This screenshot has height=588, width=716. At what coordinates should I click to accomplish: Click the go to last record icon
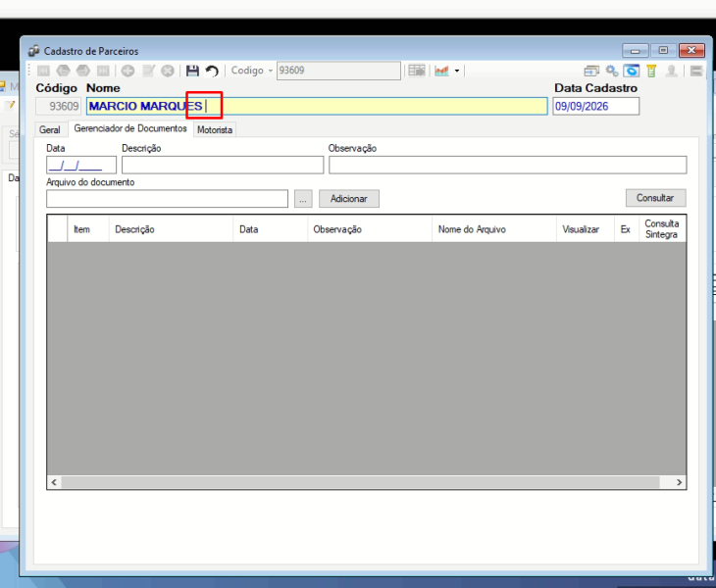point(103,71)
